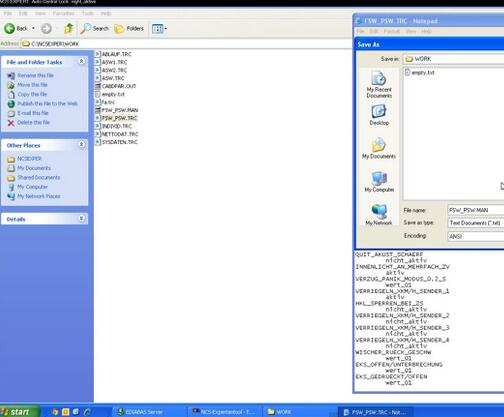Expand the Details panel
The height and width of the screenshot is (417, 504).
point(81,219)
